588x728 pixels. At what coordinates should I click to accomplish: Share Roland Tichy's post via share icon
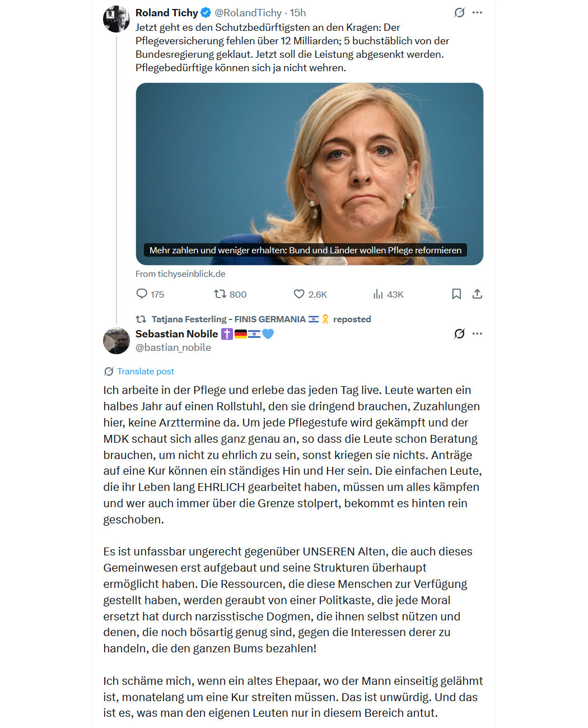click(x=477, y=294)
